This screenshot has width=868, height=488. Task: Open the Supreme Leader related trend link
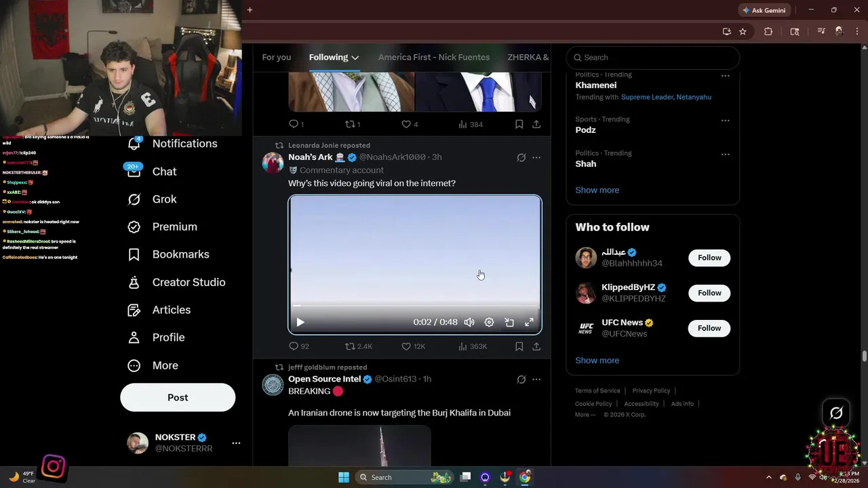point(647,97)
